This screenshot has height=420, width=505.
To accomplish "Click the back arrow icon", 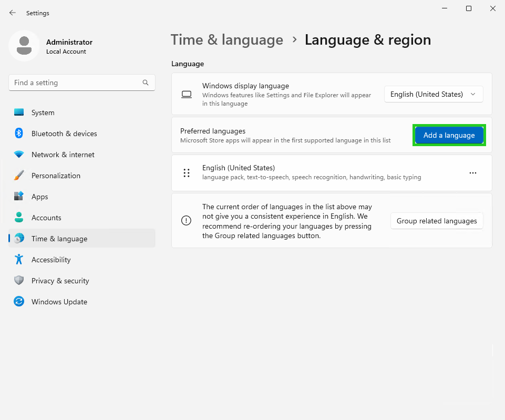I will coord(12,13).
